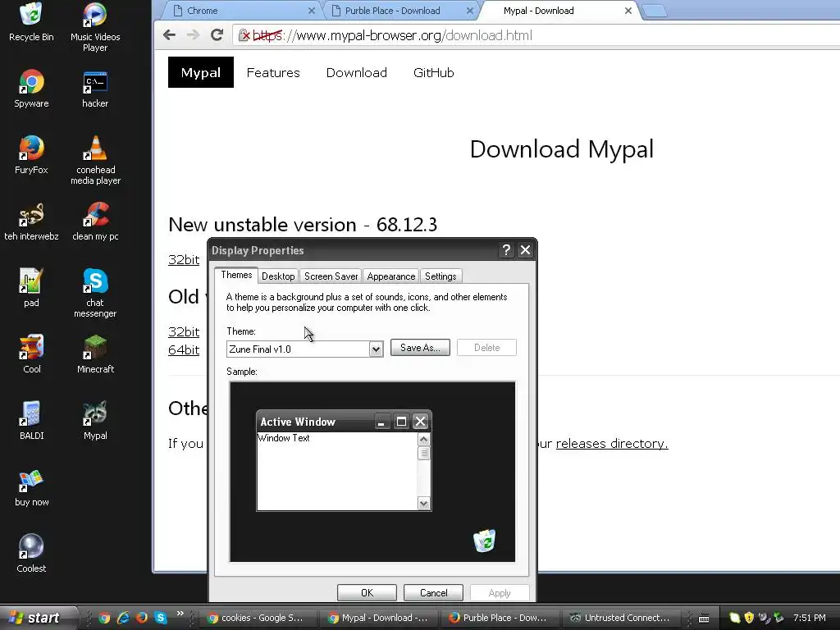The height and width of the screenshot is (630, 840).
Task: Click the insecure HTTPS padlock icon
Action: pos(244,35)
